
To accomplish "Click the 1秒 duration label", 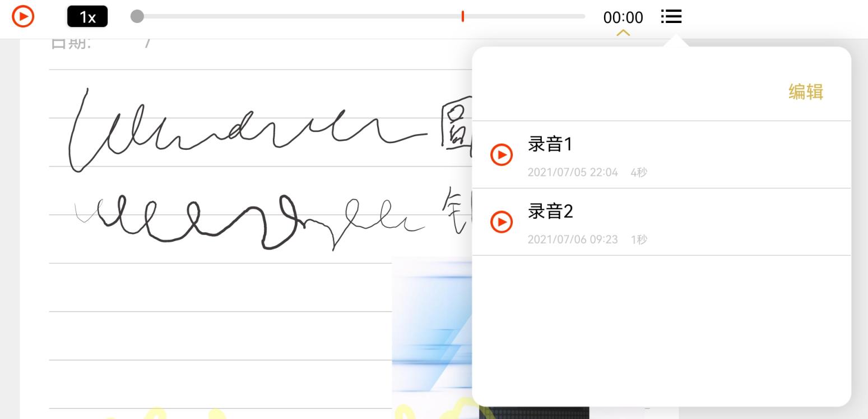I will pyautogui.click(x=639, y=240).
